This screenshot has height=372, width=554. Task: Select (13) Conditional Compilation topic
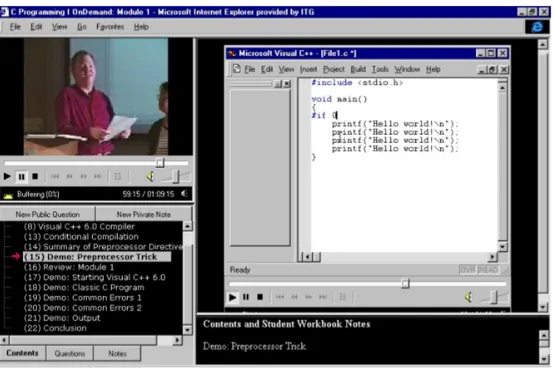(81, 236)
